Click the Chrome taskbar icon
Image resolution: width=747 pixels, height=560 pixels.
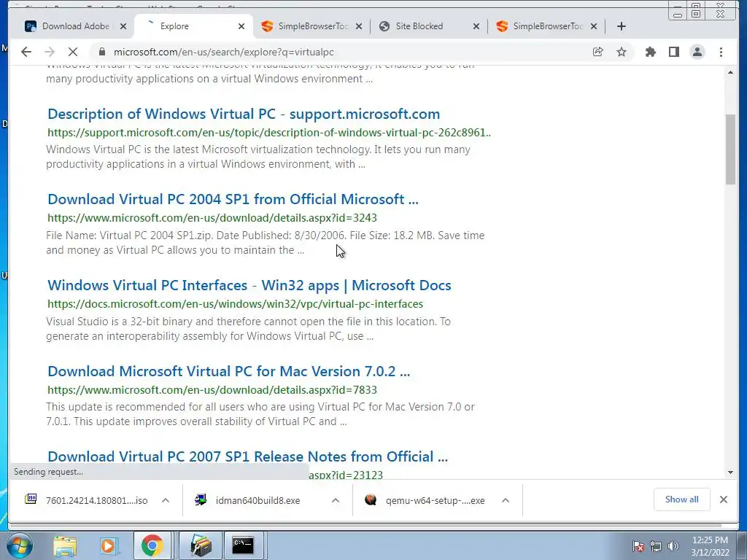point(152,545)
